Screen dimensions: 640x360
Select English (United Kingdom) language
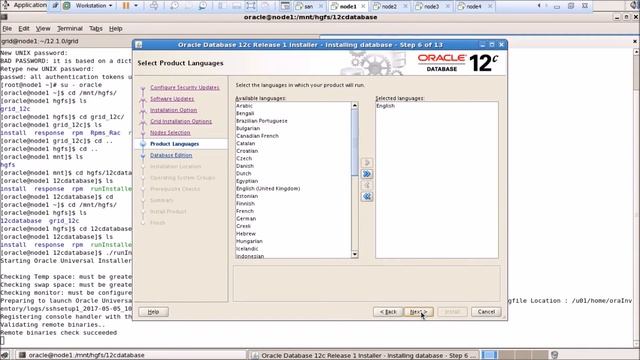pos(293,189)
